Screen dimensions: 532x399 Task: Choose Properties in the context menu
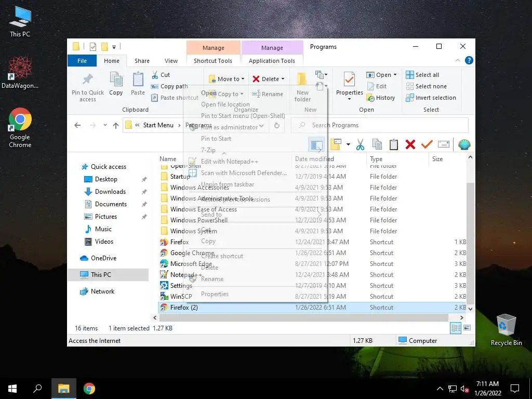coord(215,294)
